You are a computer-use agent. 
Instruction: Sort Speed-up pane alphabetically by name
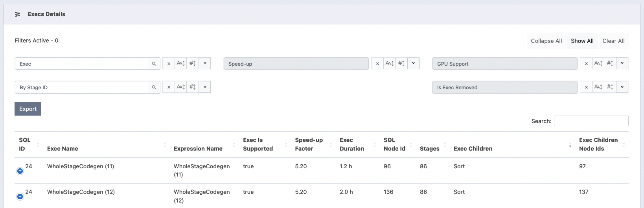pos(390,63)
